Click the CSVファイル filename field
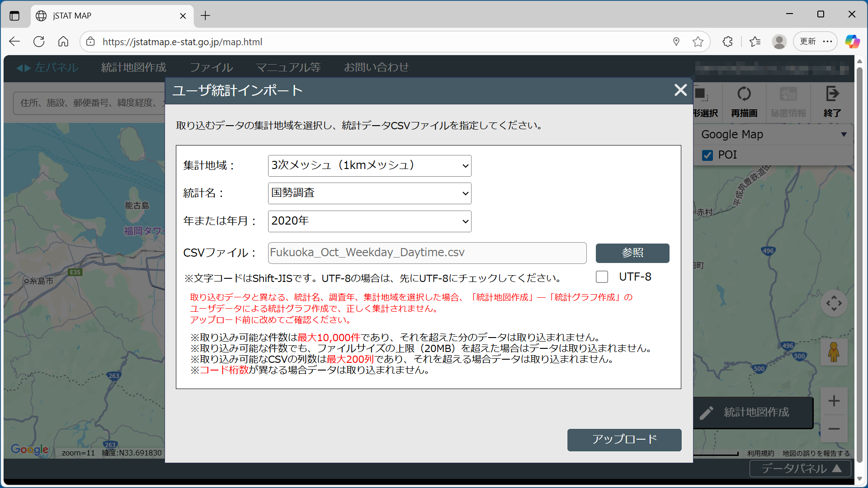This screenshot has height=488, width=868. (427, 253)
